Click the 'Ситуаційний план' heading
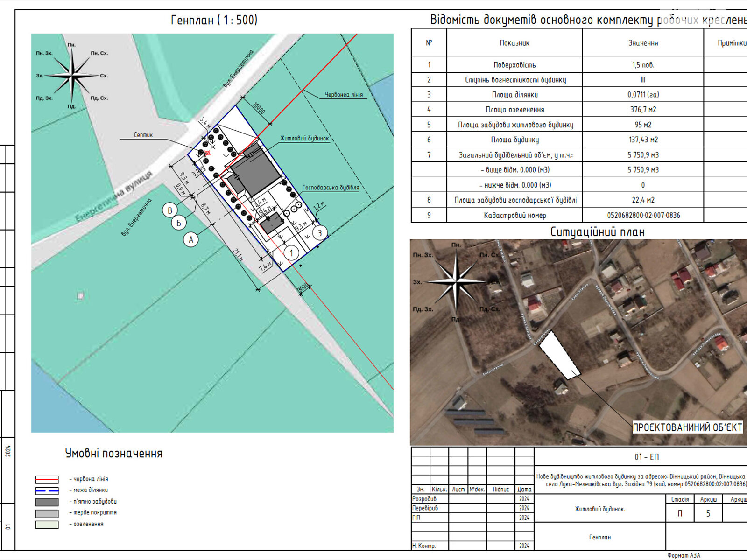The image size is (747, 560). [x=597, y=232]
